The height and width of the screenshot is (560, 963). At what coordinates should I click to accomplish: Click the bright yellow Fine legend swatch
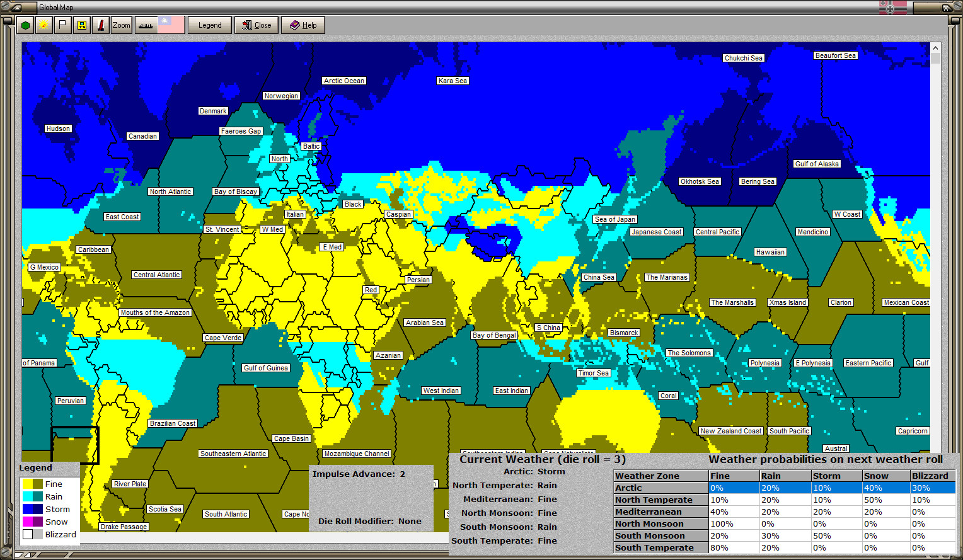[x=28, y=484]
